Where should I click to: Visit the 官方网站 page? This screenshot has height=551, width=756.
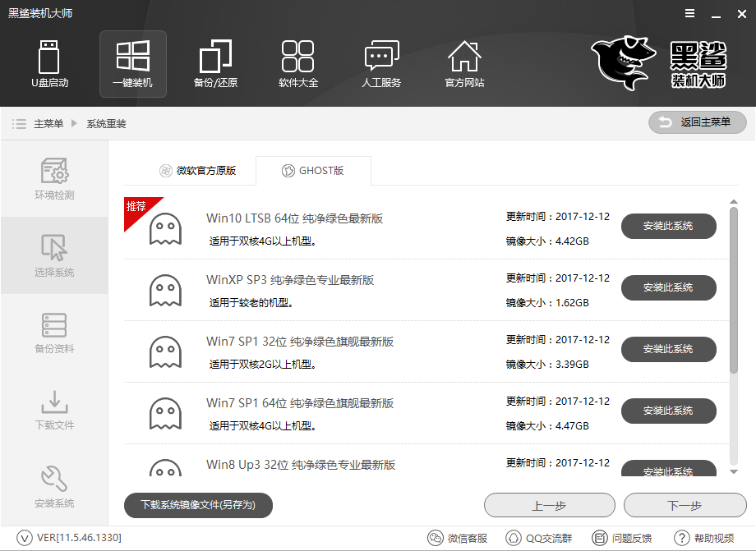[464, 64]
